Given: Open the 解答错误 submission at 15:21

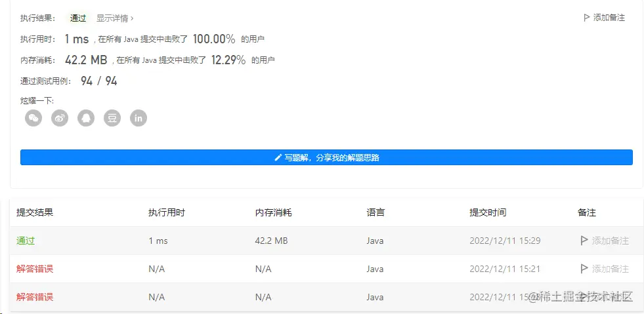Looking at the screenshot, I should pos(35,269).
